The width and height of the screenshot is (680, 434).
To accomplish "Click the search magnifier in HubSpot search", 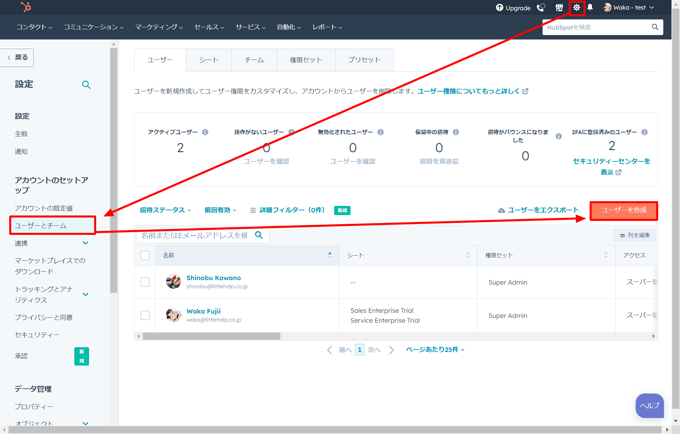I will [x=655, y=27].
